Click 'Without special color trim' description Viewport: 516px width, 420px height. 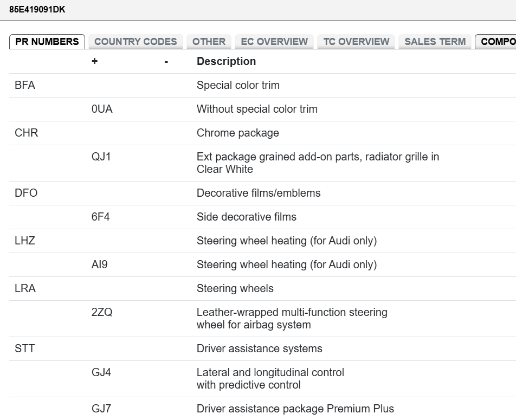coord(257,109)
